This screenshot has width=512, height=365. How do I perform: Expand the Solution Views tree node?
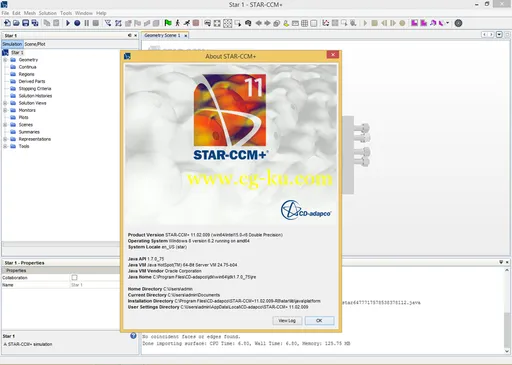pos(5,103)
